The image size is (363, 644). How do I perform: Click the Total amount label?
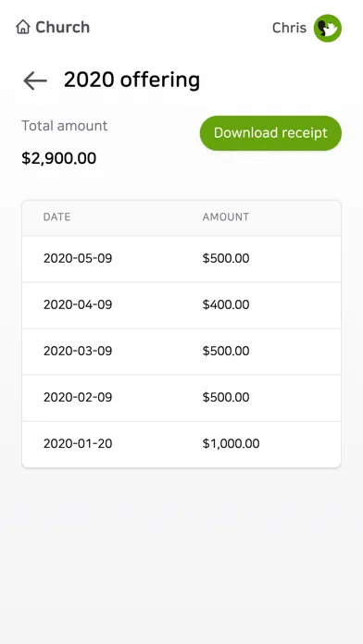65,126
